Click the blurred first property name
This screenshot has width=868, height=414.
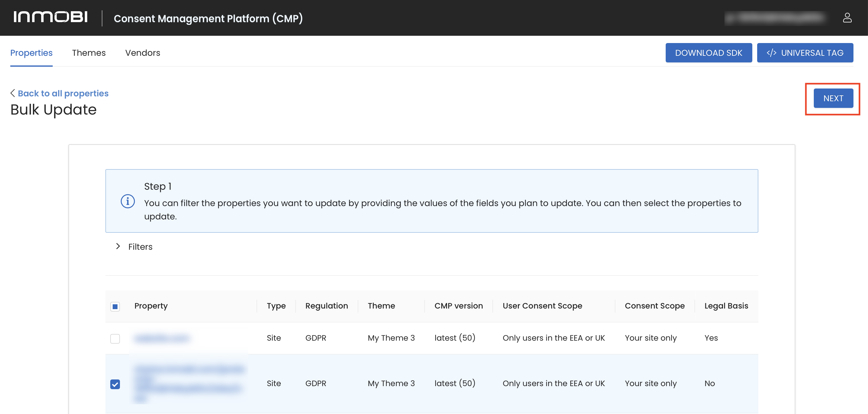162,338
